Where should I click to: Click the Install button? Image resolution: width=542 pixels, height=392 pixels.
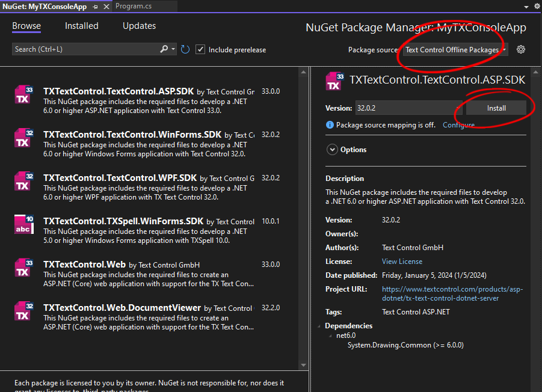click(496, 108)
